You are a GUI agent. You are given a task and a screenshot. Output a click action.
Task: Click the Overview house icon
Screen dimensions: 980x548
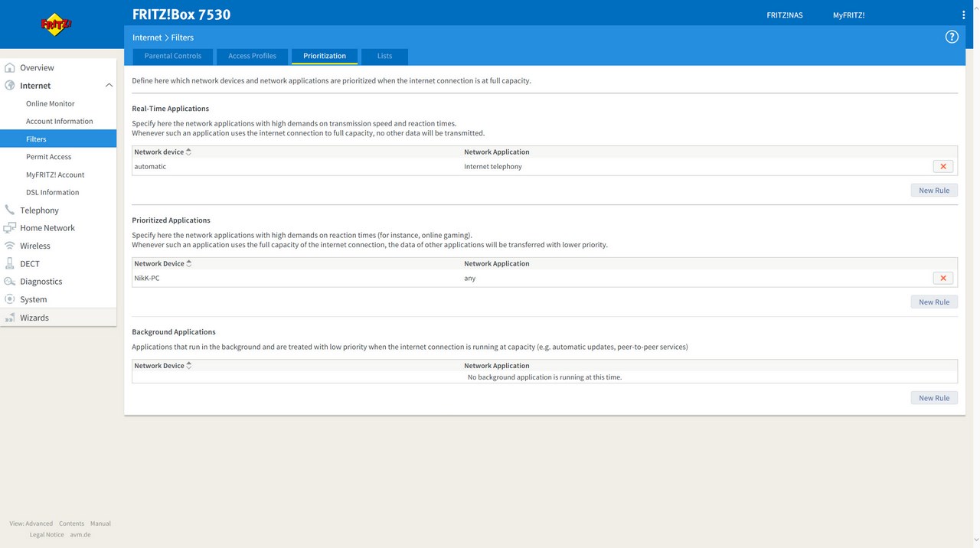[x=10, y=67]
